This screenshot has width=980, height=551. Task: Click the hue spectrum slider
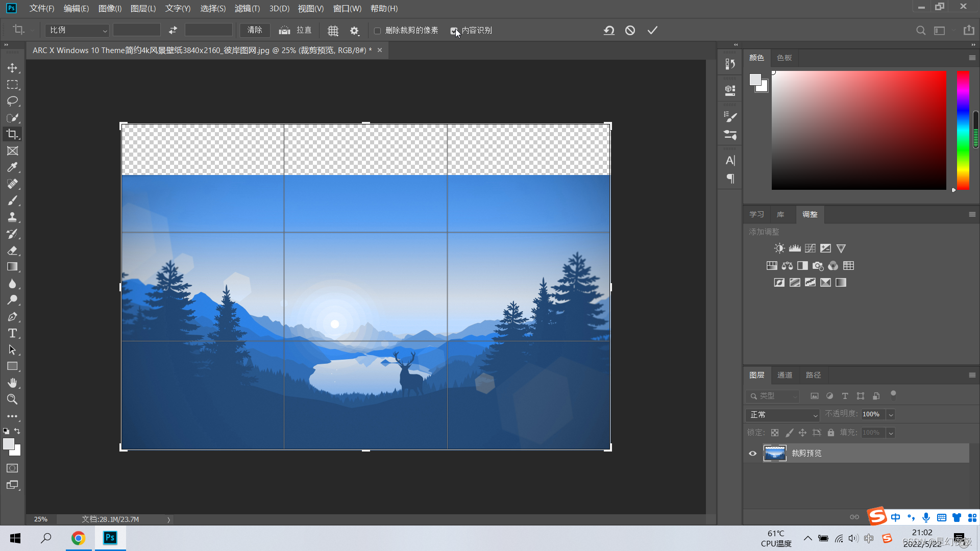[963, 131]
